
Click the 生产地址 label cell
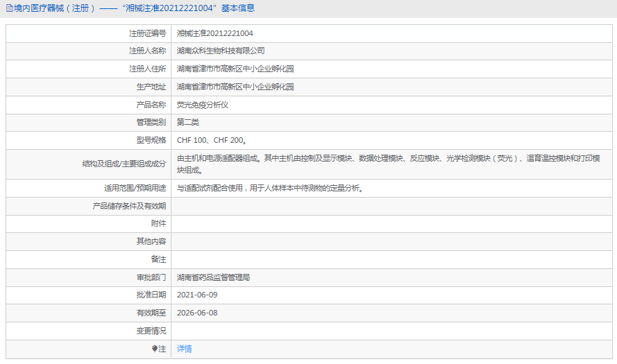coord(89,87)
